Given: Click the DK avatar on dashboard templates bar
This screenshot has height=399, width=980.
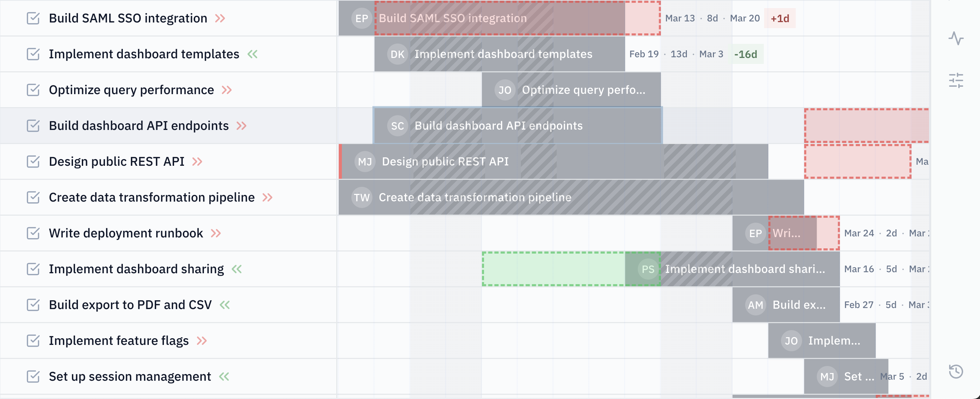Looking at the screenshot, I should 397,54.
